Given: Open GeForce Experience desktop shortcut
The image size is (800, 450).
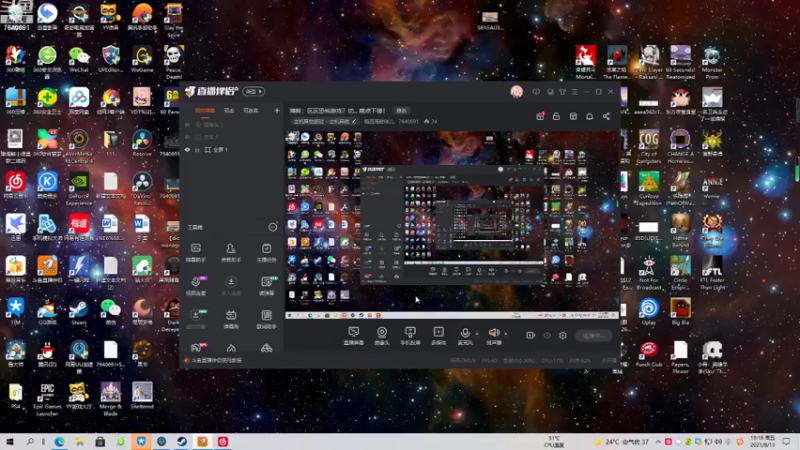Looking at the screenshot, I should [x=79, y=189].
